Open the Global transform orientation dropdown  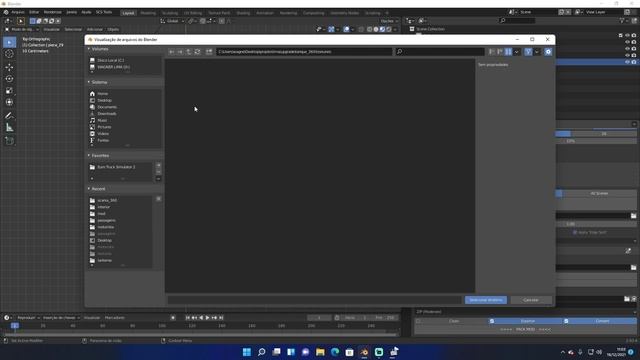pos(173,21)
